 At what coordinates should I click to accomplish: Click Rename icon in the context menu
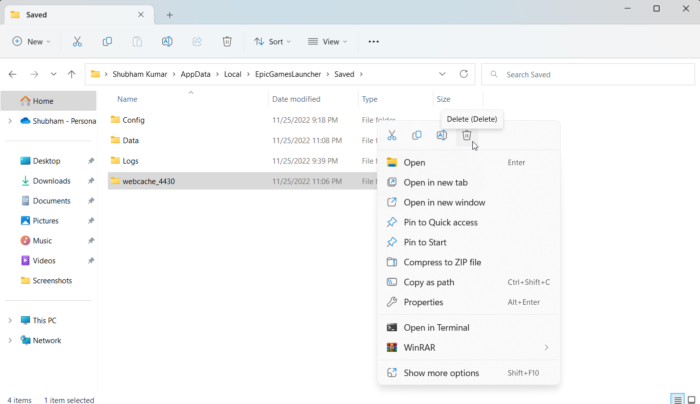(442, 135)
